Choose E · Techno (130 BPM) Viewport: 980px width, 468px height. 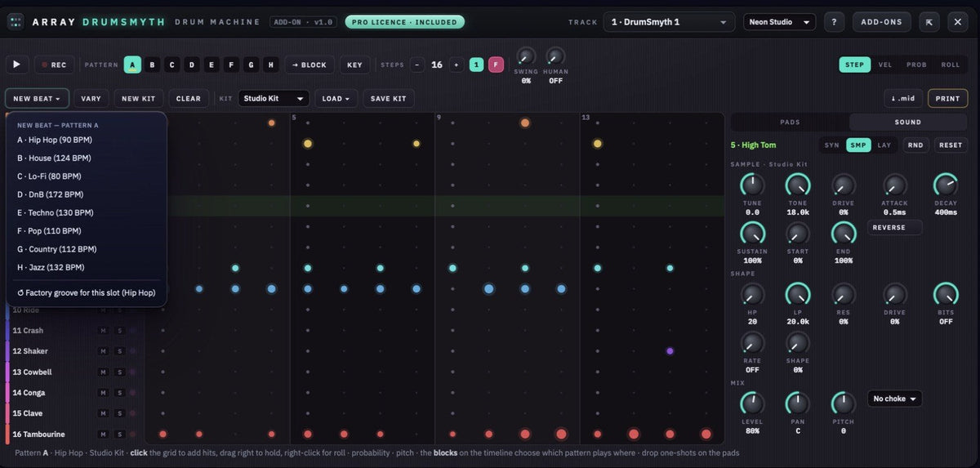coord(86,212)
